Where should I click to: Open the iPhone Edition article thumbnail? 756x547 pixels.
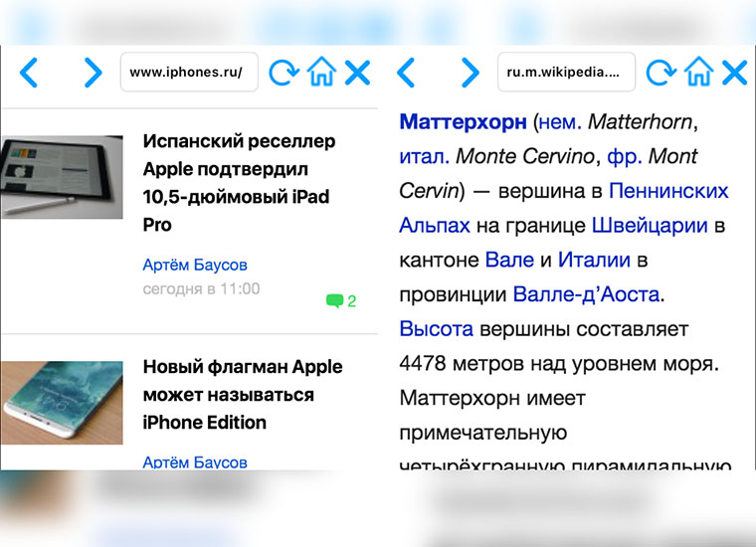[62, 403]
